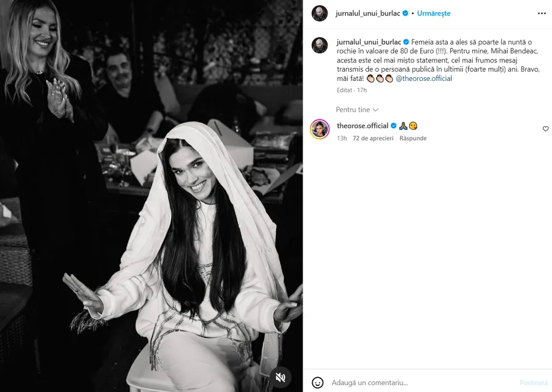Open the @theorose.official mention link
The height and width of the screenshot is (392, 552).
(x=424, y=79)
